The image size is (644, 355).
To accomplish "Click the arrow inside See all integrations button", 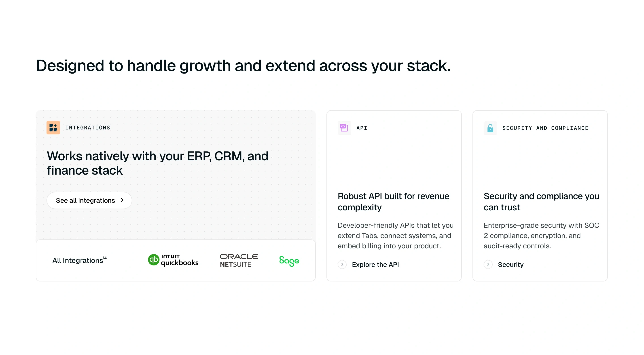I will coord(122,200).
